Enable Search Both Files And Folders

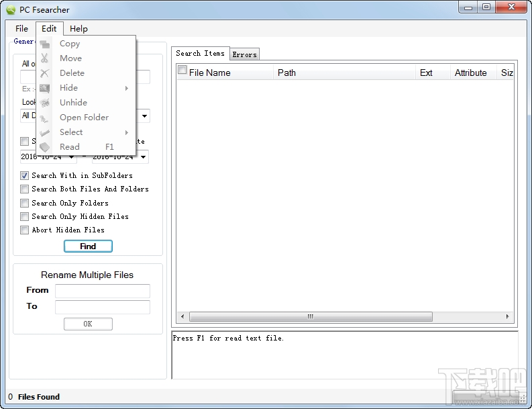[24, 189]
